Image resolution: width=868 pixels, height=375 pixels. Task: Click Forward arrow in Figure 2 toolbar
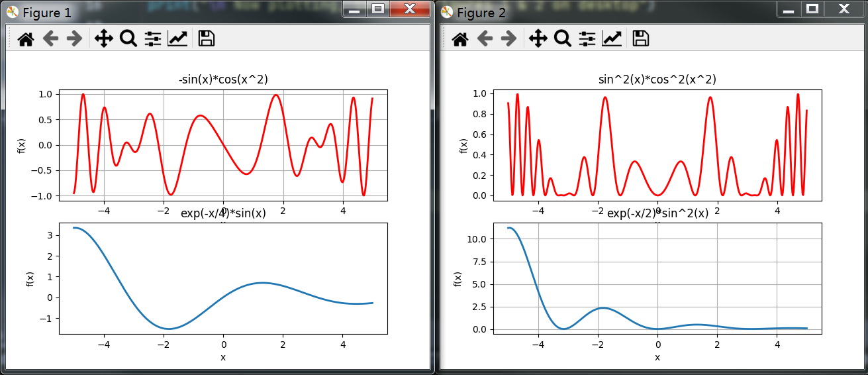coord(509,39)
